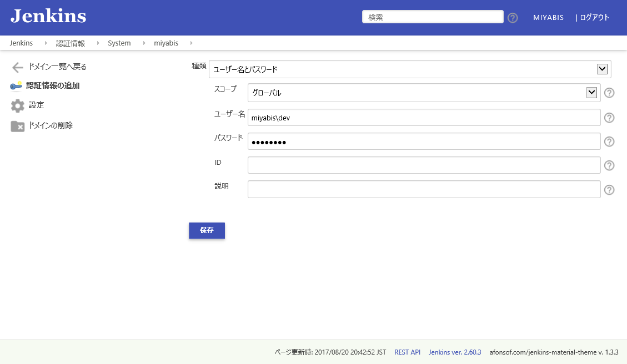Click the key icon for 認証情報の追加
627x364 pixels.
click(16, 86)
